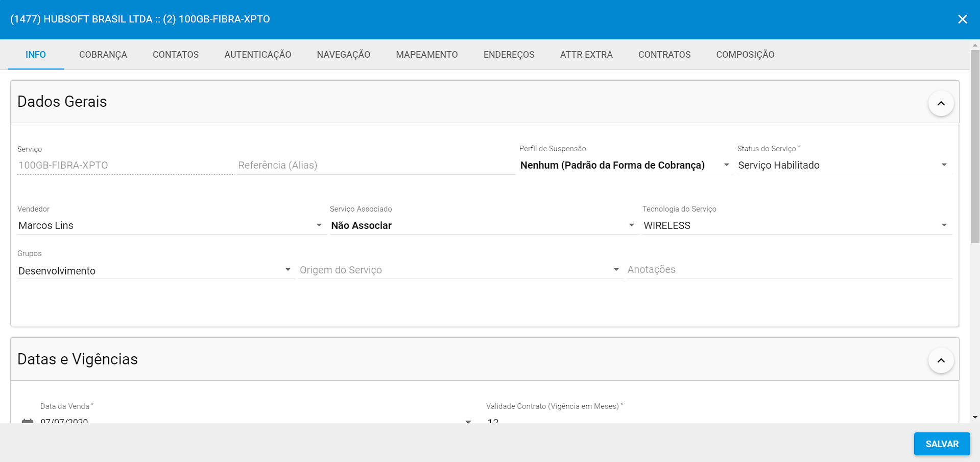
Task: Open the ENDEREÇOS tab
Action: click(x=509, y=55)
